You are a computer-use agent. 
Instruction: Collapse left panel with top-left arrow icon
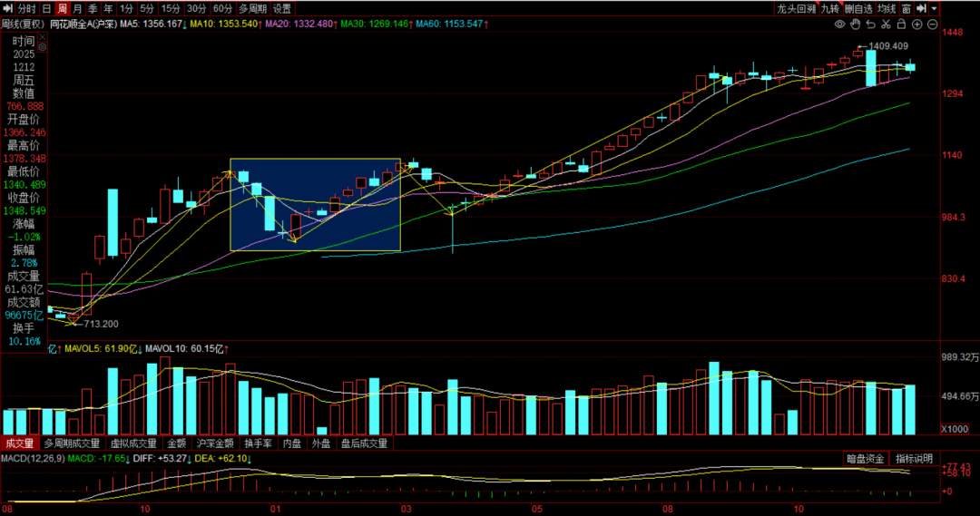point(7,8)
